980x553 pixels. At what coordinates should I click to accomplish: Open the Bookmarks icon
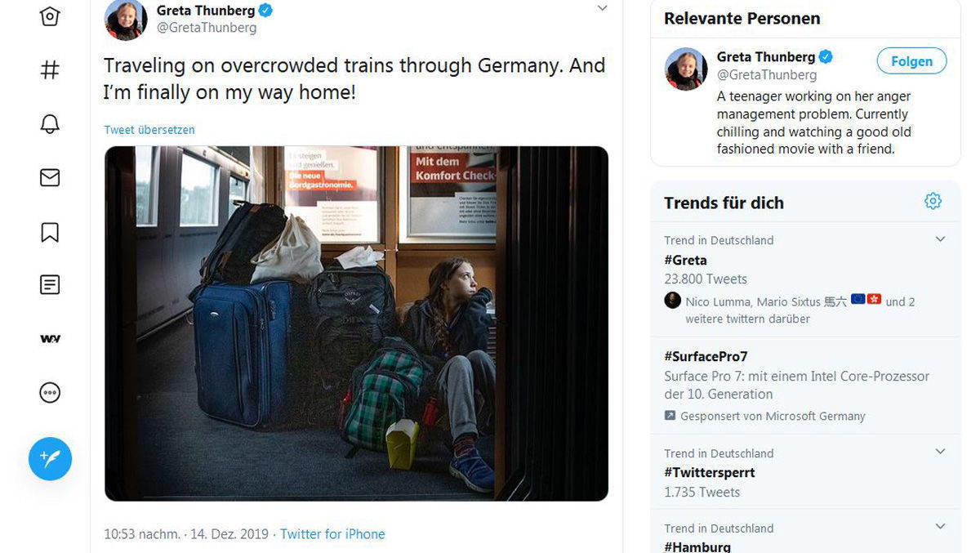(50, 232)
